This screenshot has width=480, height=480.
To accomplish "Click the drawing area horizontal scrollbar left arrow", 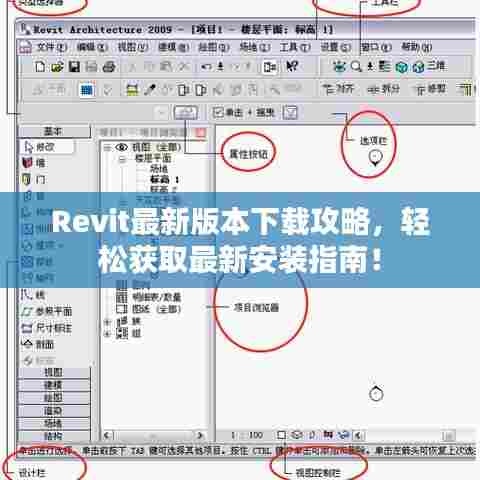I will coord(359,435).
